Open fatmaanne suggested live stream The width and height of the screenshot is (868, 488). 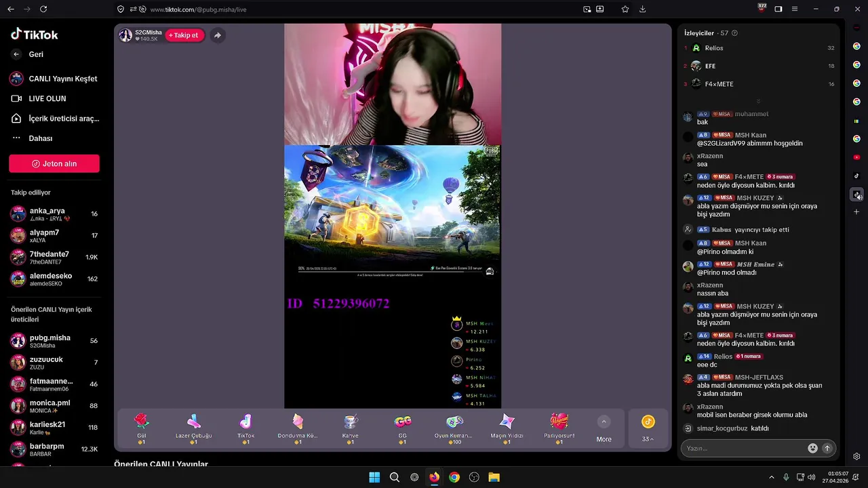(x=54, y=384)
